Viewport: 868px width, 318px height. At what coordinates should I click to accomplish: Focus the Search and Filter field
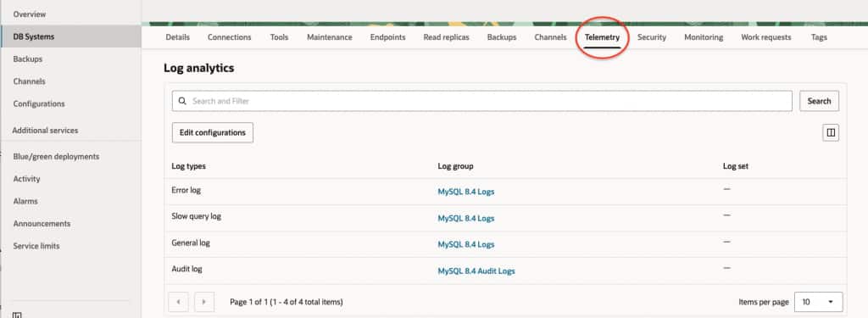click(482, 101)
